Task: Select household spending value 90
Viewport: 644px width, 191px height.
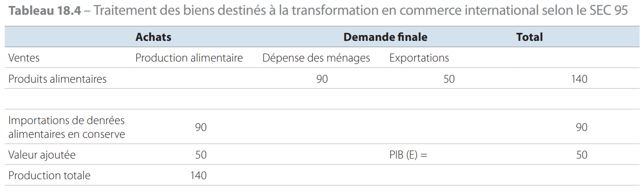Action: (x=322, y=79)
